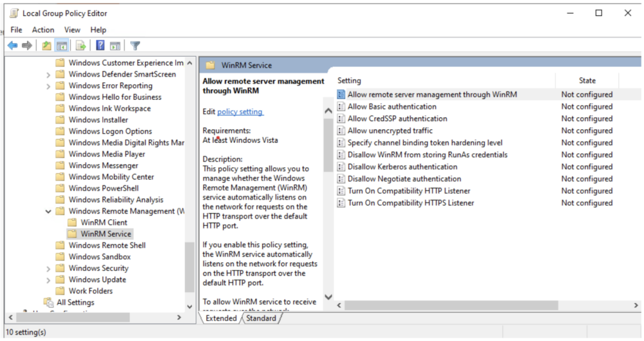Collapse the Windows Remote Management tree node
The height and width of the screenshot is (341, 644).
point(49,211)
